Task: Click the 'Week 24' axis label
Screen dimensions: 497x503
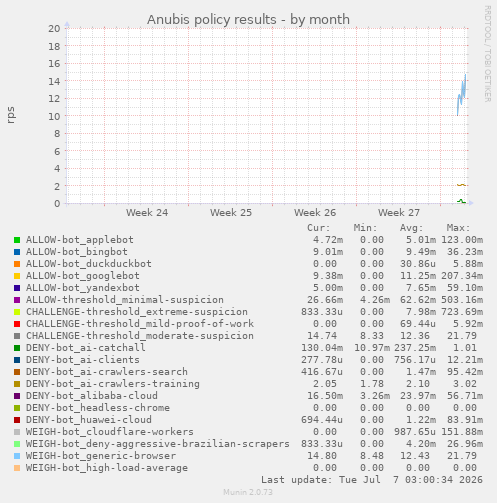Action: pos(147,212)
